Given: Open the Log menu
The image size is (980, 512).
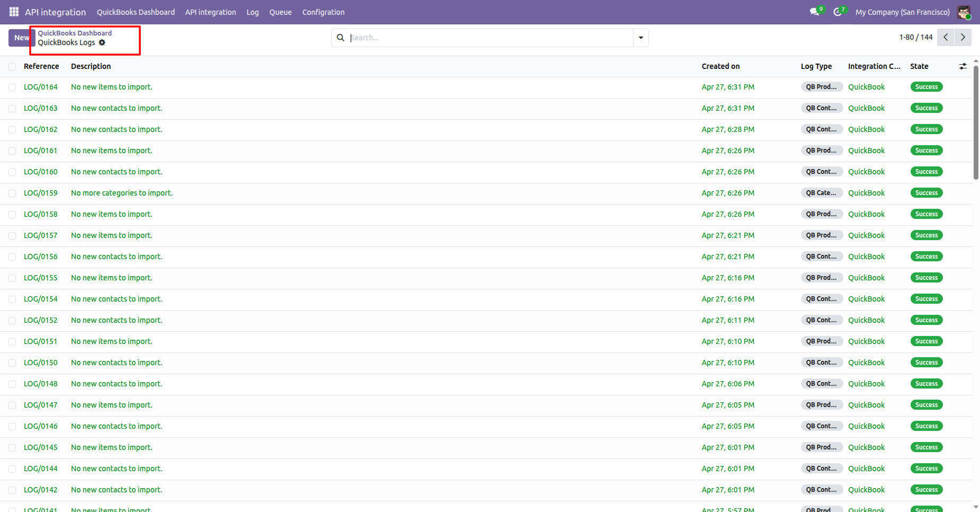Looking at the screenshot, I should click(253, 12).
